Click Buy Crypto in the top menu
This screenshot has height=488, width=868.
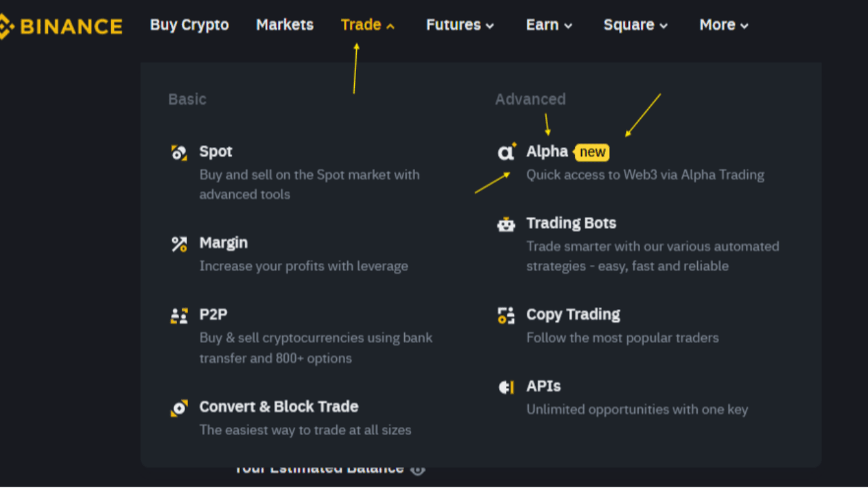[189, 24]
